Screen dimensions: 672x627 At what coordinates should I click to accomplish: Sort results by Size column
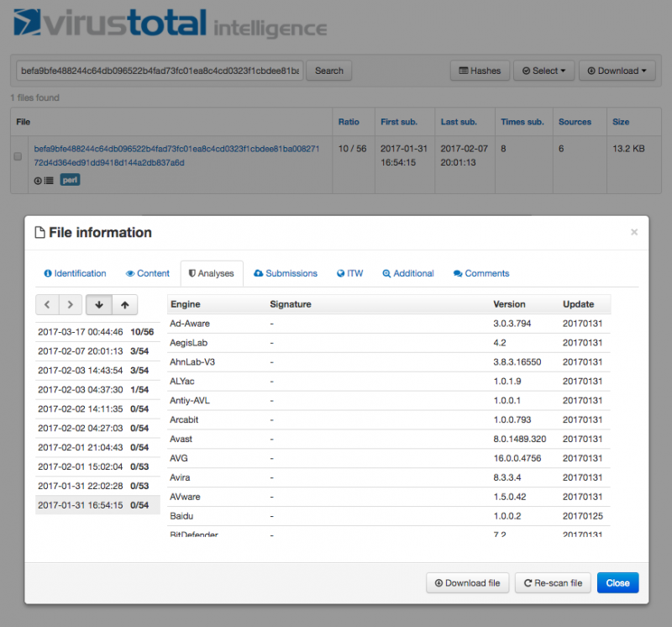coord(621,122)
